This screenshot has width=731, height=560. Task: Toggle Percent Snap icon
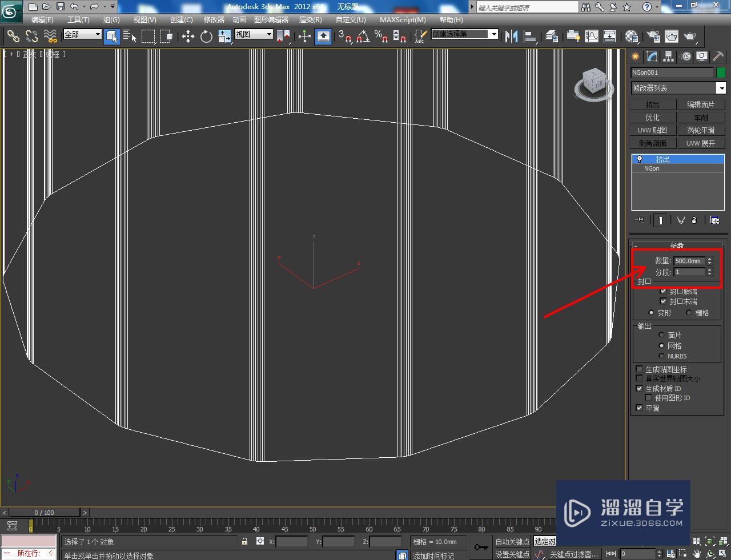tap(381, 37)
